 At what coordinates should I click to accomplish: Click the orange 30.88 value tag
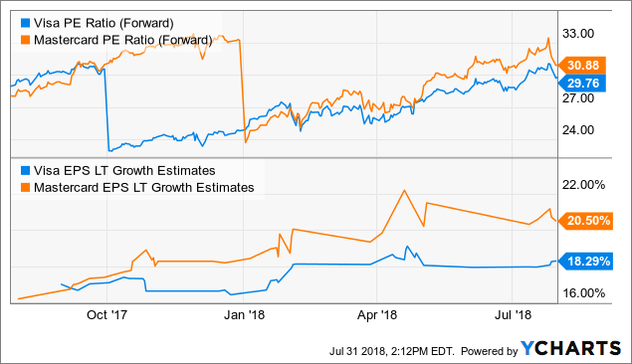point(582,65)
